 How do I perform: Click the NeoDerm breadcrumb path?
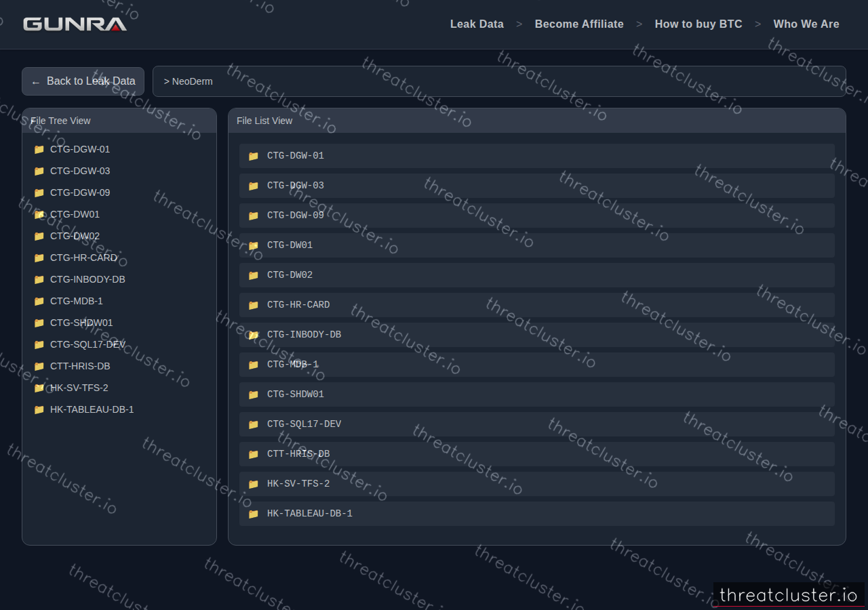point(188,81)
